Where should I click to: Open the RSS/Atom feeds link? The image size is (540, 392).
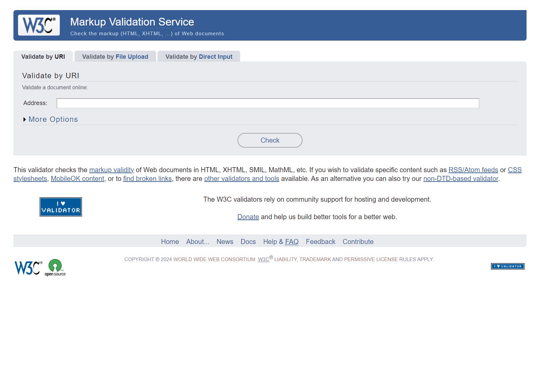[473, 170]
